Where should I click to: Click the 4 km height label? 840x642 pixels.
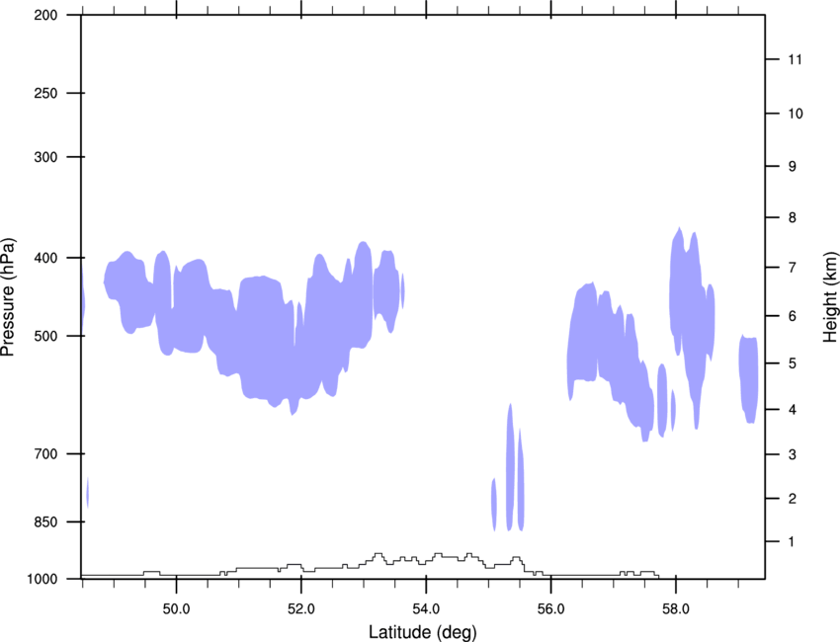[x=793, y=410]
